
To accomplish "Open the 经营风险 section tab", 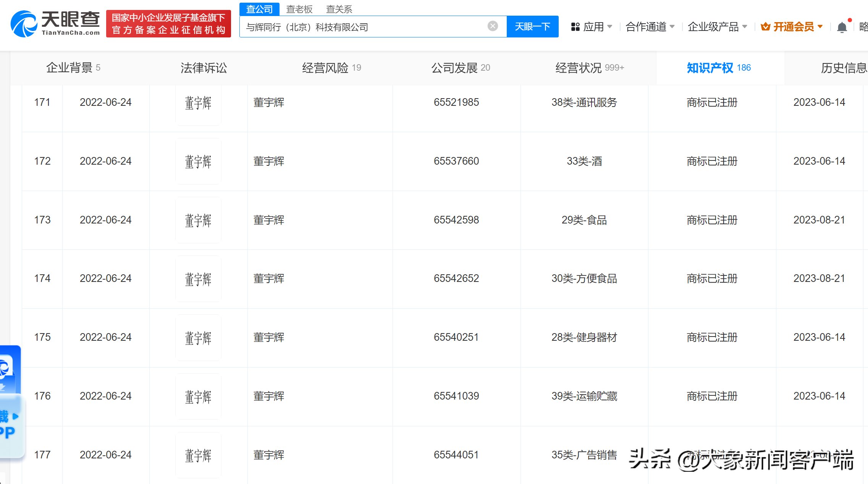I will point(331,68).
